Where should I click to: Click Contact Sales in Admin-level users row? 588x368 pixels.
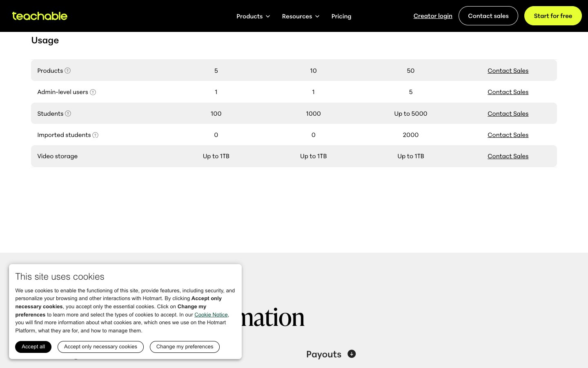(x=508, y=92)
